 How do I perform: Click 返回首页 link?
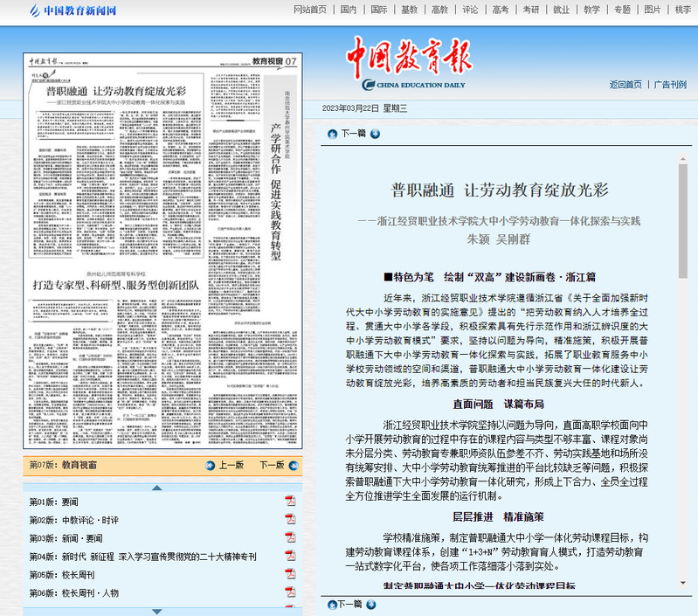[625, 85]
